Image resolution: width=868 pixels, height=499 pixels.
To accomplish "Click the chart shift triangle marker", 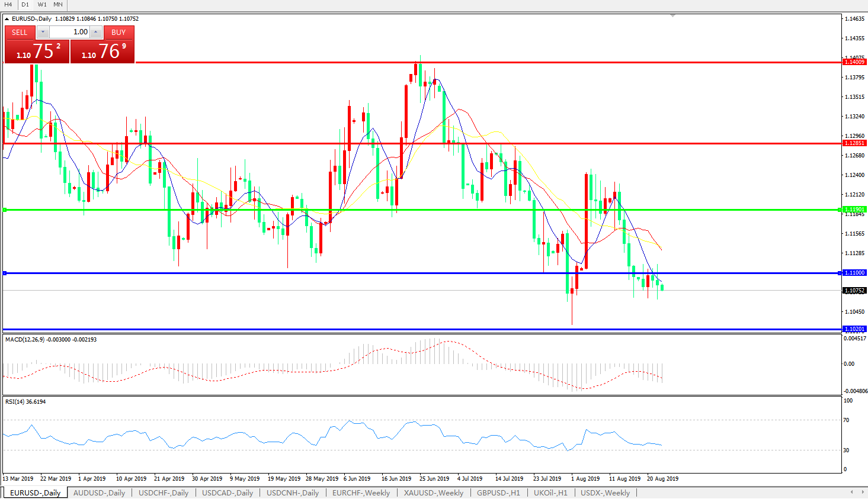I will point(672,15).
